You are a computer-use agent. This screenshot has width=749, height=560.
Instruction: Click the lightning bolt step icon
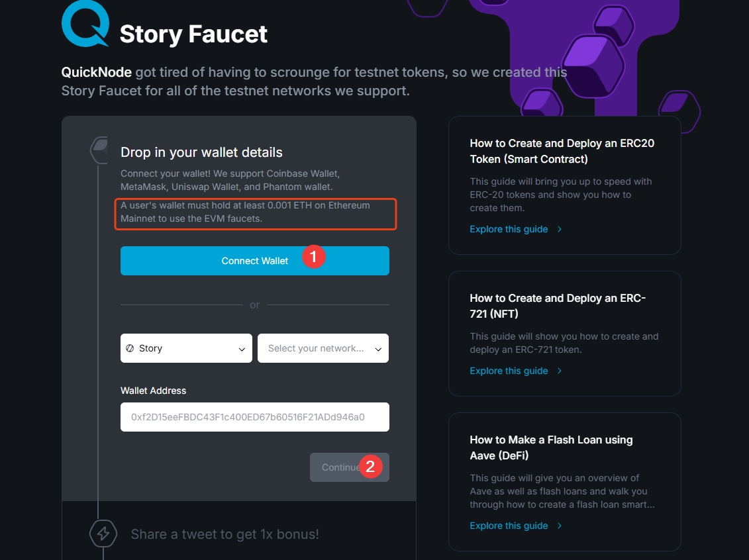point(103,534)
